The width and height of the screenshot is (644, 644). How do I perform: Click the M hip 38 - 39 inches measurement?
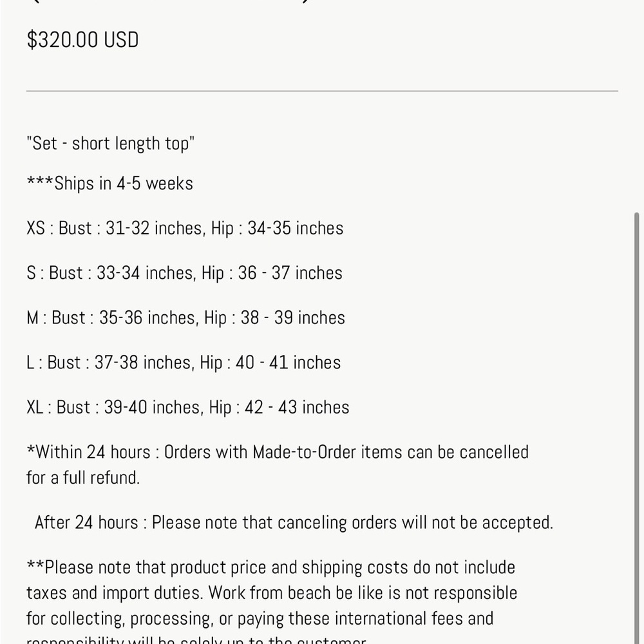pos(274,317)
